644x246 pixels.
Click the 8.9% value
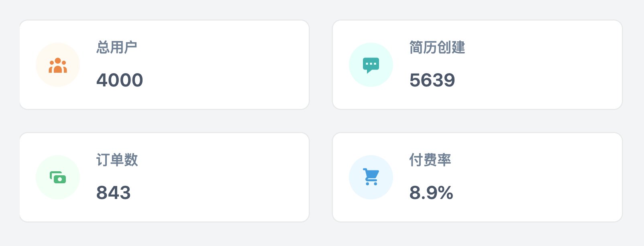pos(430,193)
